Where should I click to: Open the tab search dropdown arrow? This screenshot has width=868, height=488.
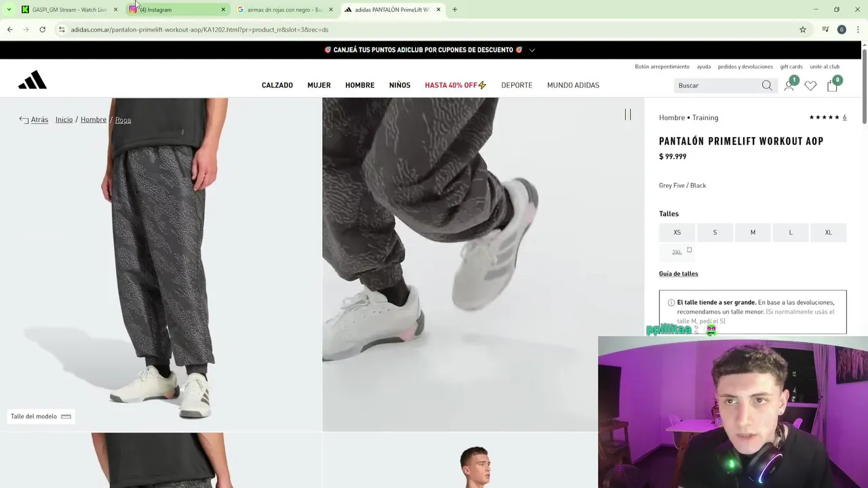click(x=9, y=9)
